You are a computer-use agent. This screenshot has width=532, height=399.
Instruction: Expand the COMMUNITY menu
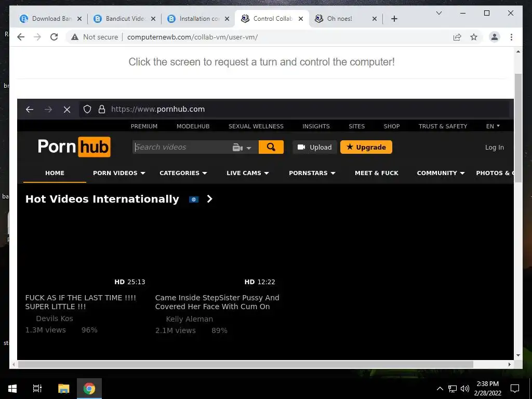(441, 173)
